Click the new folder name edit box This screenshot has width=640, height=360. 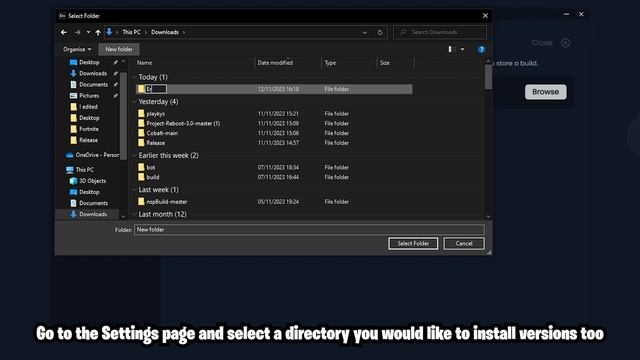click(x=156, y=89)
